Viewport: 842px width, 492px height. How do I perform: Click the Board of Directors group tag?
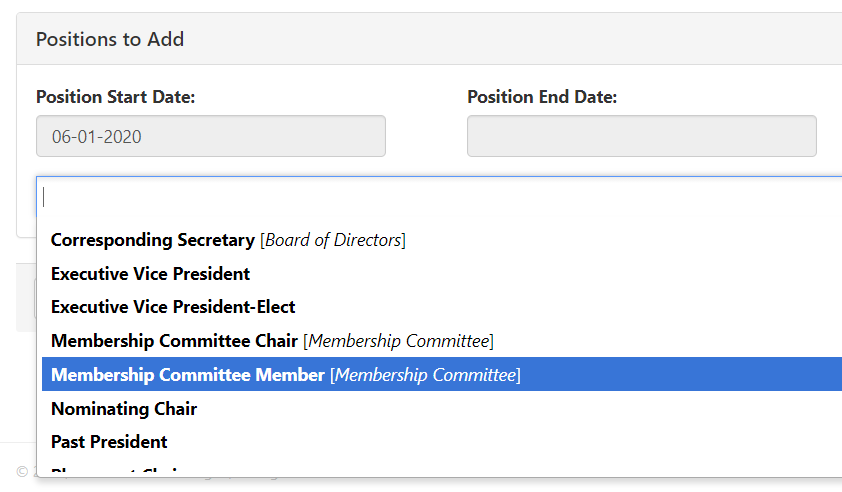coord(333,240)
